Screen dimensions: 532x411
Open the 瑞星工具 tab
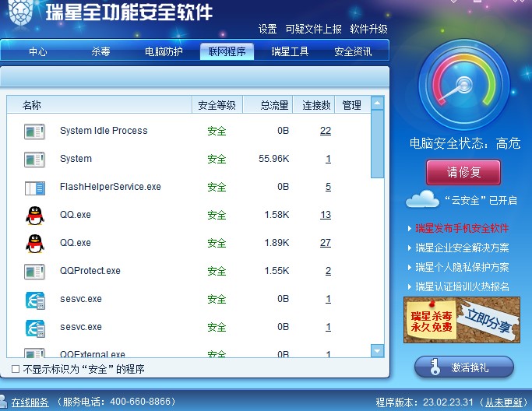[290, 52]
